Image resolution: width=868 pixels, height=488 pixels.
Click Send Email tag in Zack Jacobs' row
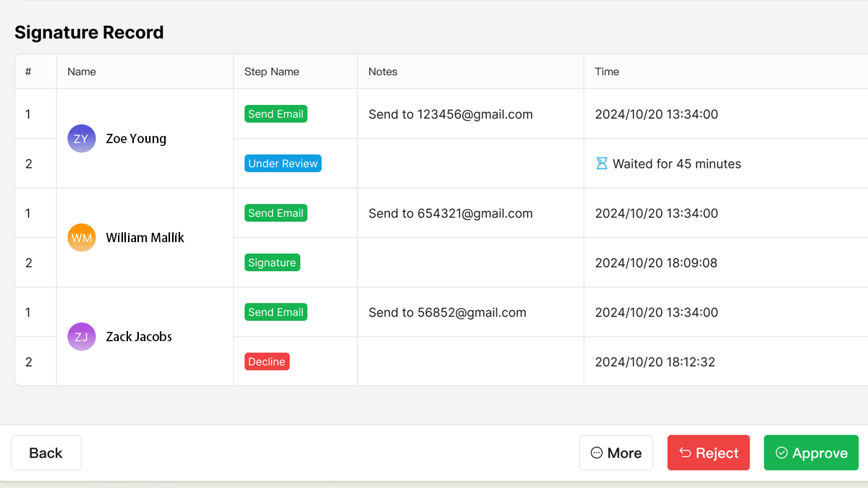(276, 312)
